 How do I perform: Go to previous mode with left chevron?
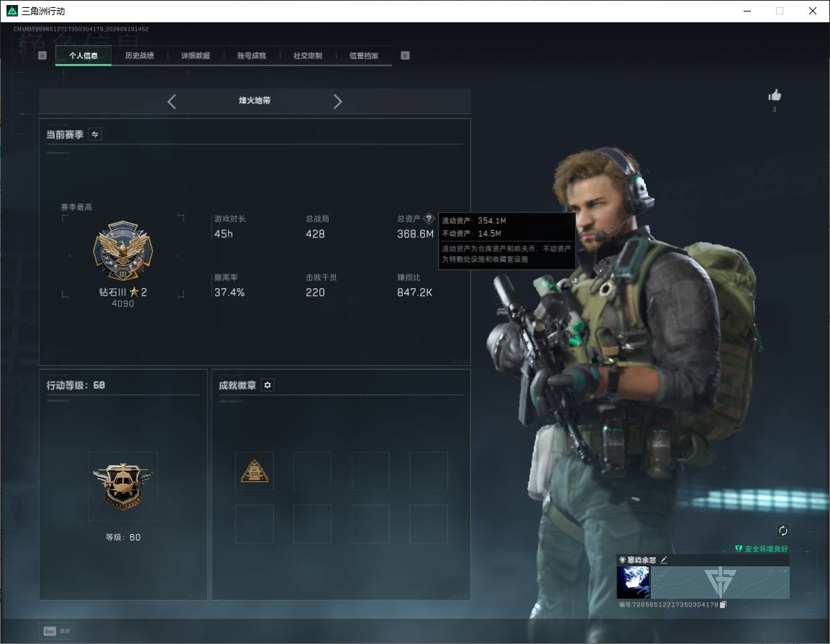point(171,101)
